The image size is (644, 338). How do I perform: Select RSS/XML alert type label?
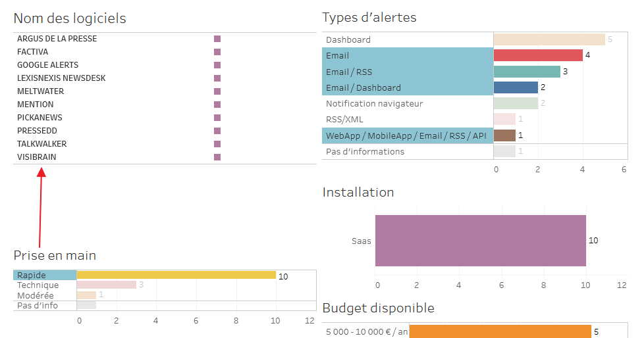(x=344, y=120)
